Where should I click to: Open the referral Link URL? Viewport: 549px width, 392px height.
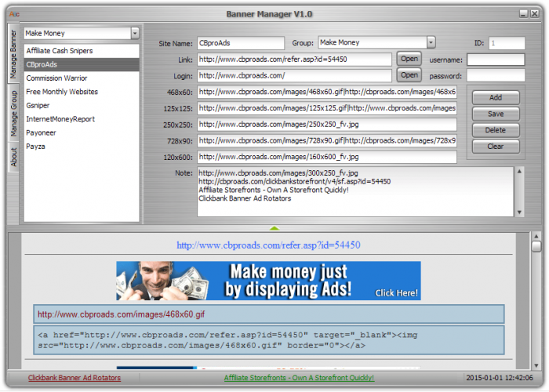tap(409, 59)
